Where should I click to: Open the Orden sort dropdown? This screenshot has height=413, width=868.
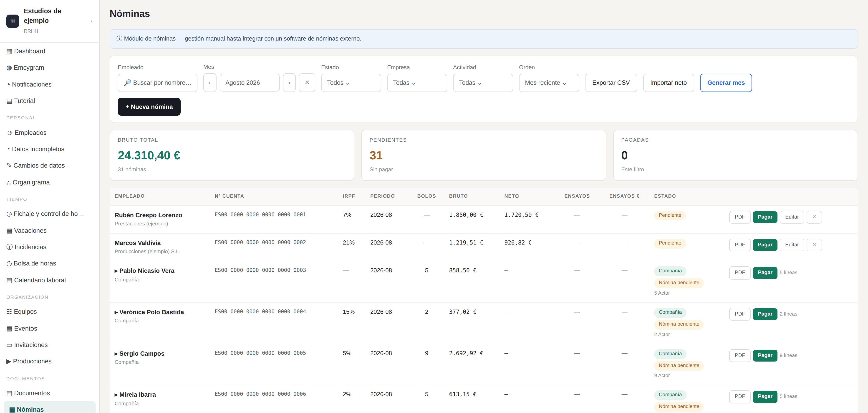549,83
